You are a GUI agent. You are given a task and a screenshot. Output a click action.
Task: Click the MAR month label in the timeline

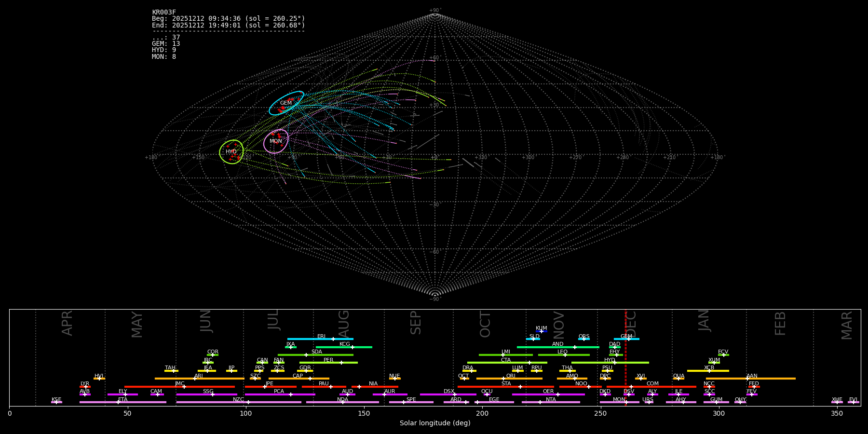847,325
